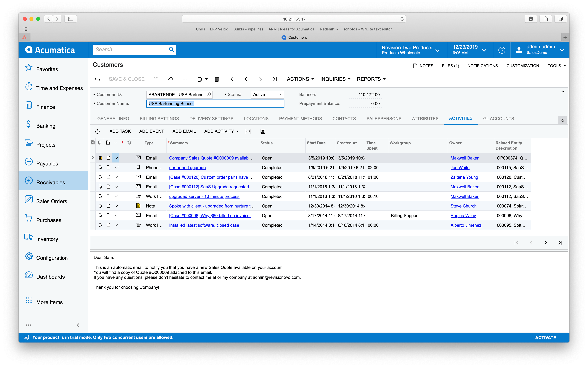Viewport: 588px width, 367px height.
Task: Click into the Search input field
Action: point(130,50)
